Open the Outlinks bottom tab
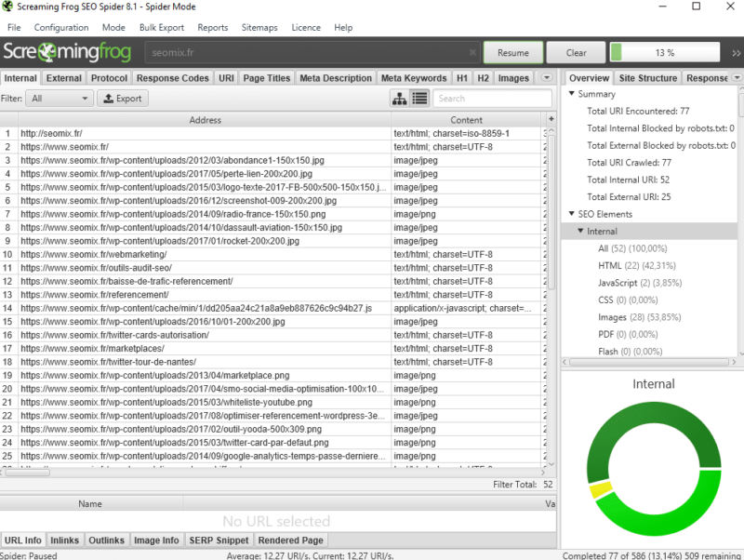The image size is (744, 560). click(106, 540)
